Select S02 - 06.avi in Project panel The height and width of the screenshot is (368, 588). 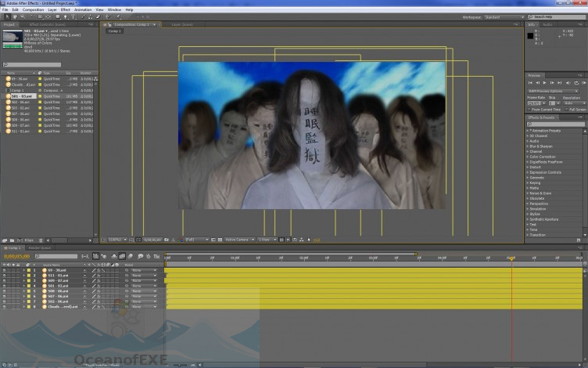(x=20, y=102)
